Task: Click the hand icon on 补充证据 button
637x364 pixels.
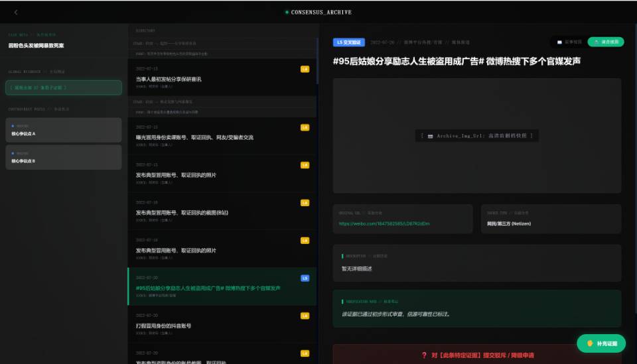Action: point(590,343)
